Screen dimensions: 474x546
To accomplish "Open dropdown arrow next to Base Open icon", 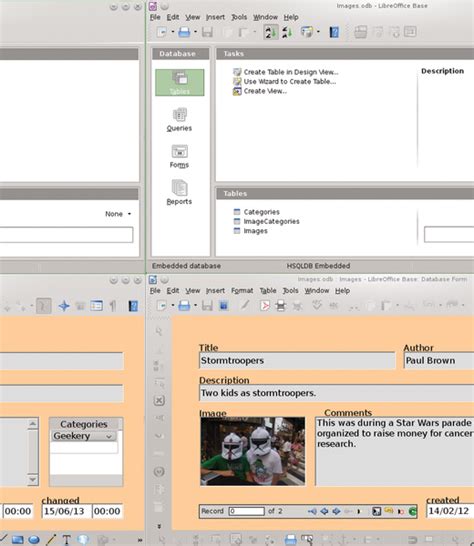I will 195,32.
